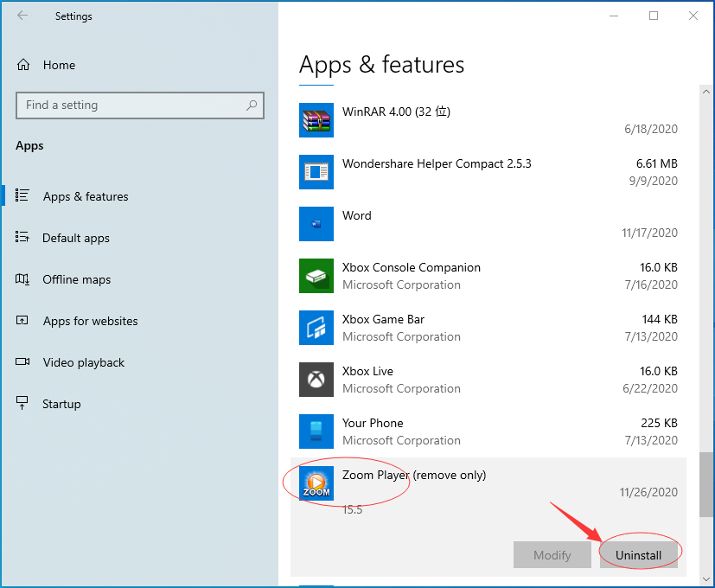Click the Your Phone app icon
The height and width of the screenshot is (588, 715).
point(316,431)
